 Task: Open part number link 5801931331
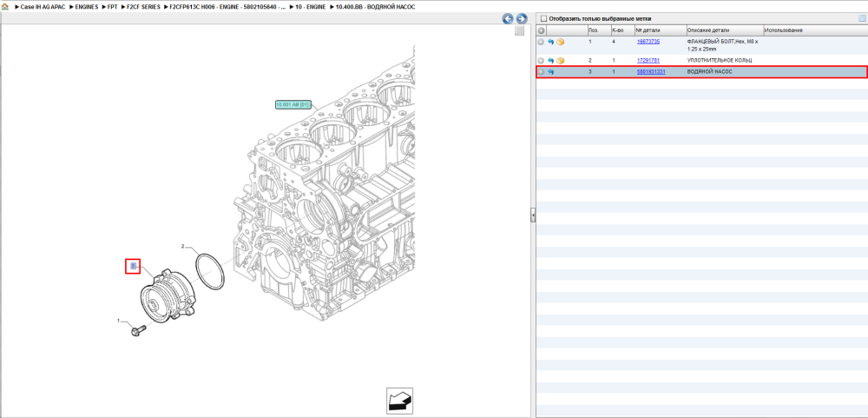(x=651, y=72)
